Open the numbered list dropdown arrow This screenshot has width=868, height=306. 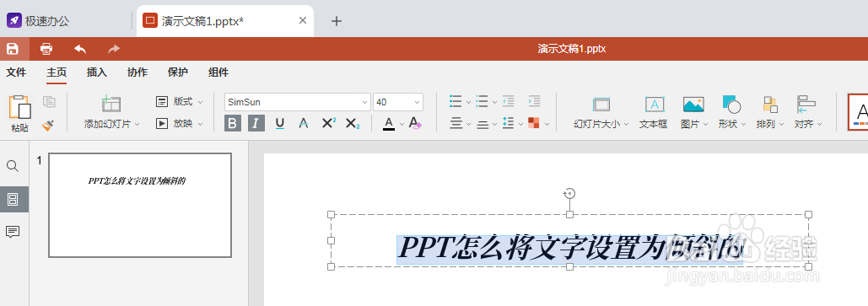[x=495, y=102]
